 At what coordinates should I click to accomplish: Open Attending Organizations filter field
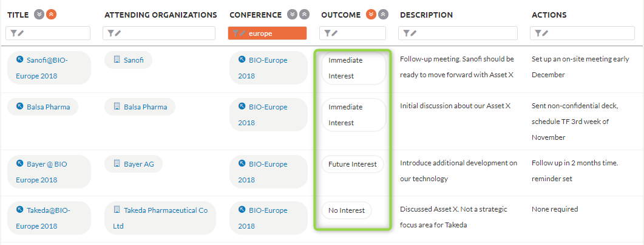pos(159,33)
